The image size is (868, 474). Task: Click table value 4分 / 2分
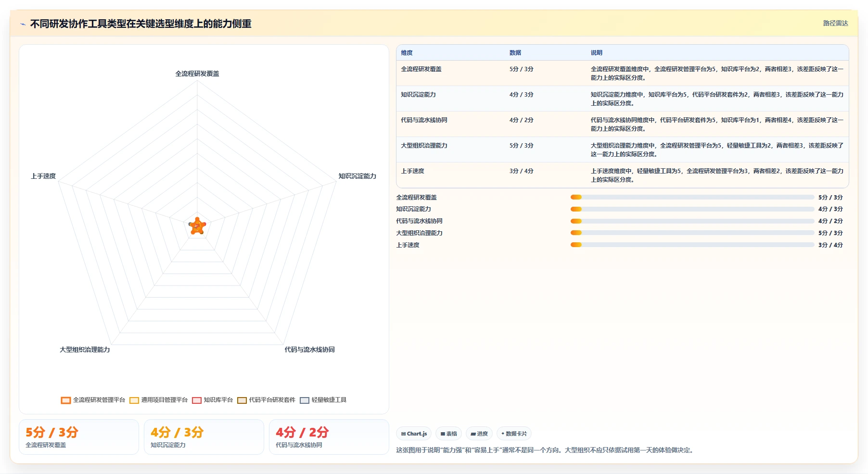click(x=521, y=120)
